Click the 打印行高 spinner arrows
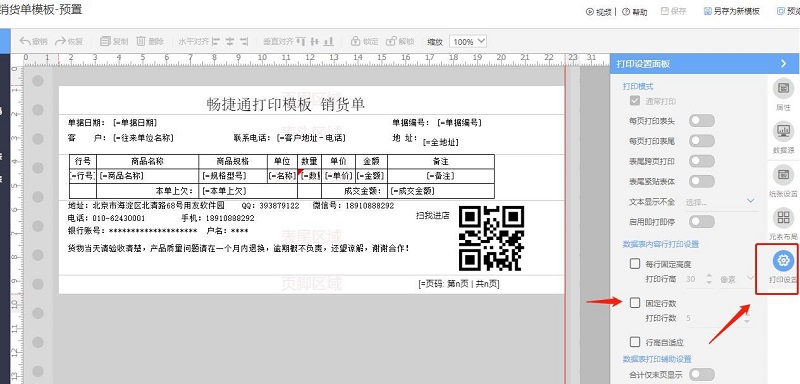 709,279
